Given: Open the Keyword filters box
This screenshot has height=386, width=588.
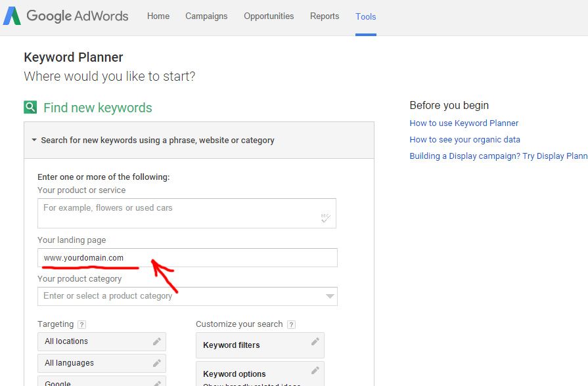Looking at the screenshot, I should [x=260, y=345].
